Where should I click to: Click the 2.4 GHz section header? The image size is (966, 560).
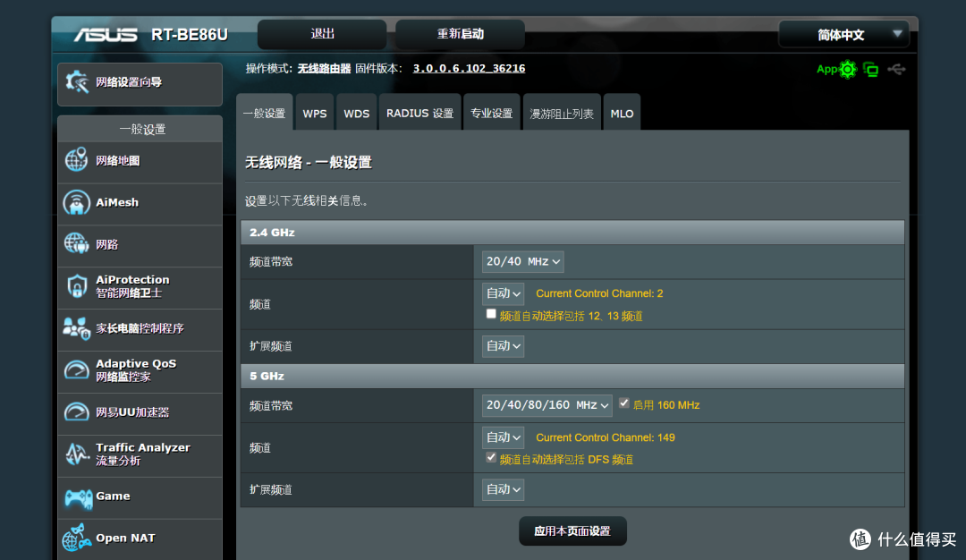pyautogui.click(x=572, y=233)
